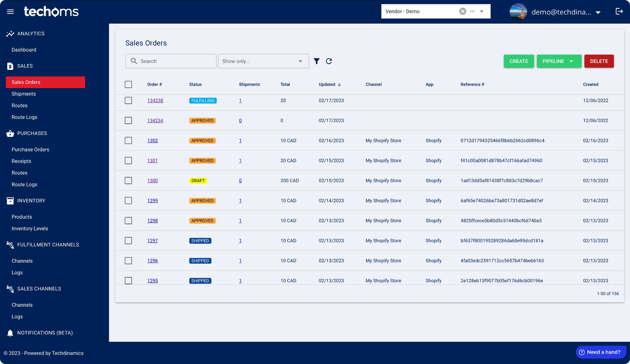Open the Fulfillment Channels network icon
This screenshot has width=630, height=364.
tap(10, 245)
